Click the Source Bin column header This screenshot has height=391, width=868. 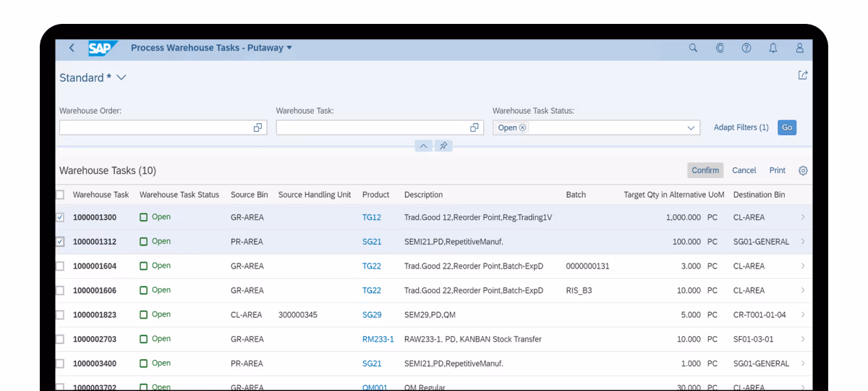click(250, 195)
